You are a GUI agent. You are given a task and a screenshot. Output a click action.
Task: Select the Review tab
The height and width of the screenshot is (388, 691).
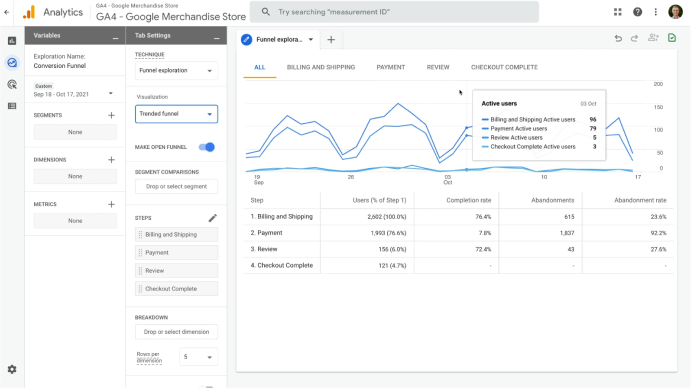coord(438,67)
